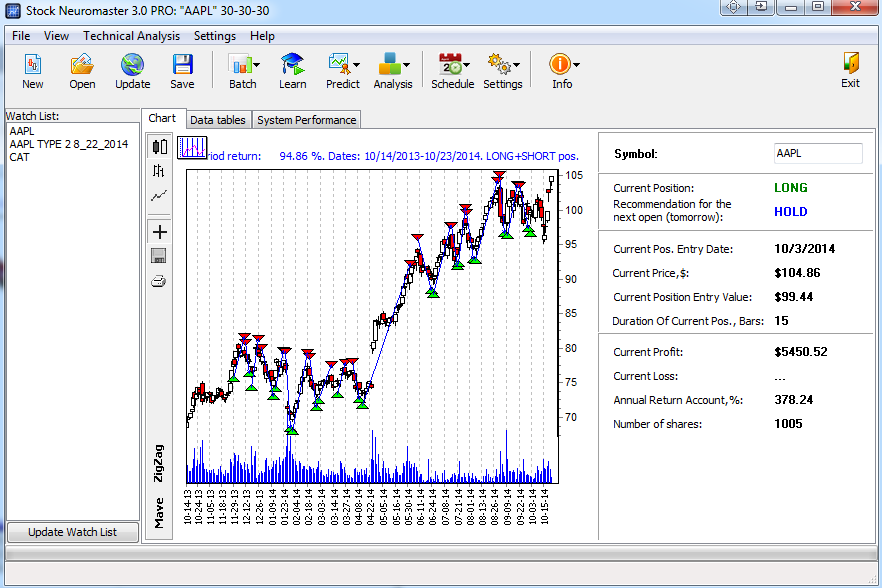Viewport: 882px width, 588px height.
Task: Open a file using the Open icon
Action: coord(82,71)
